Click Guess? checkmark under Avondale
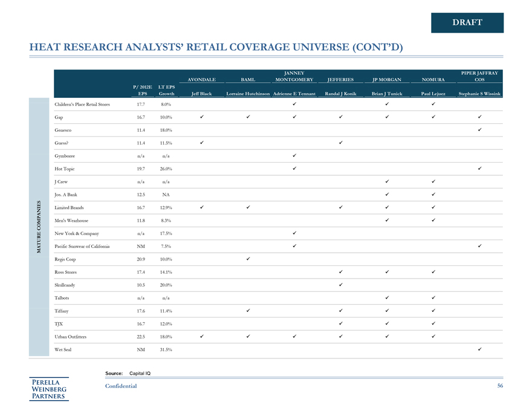Viewport: 532px width, 411px height. (x=201, y=143)
